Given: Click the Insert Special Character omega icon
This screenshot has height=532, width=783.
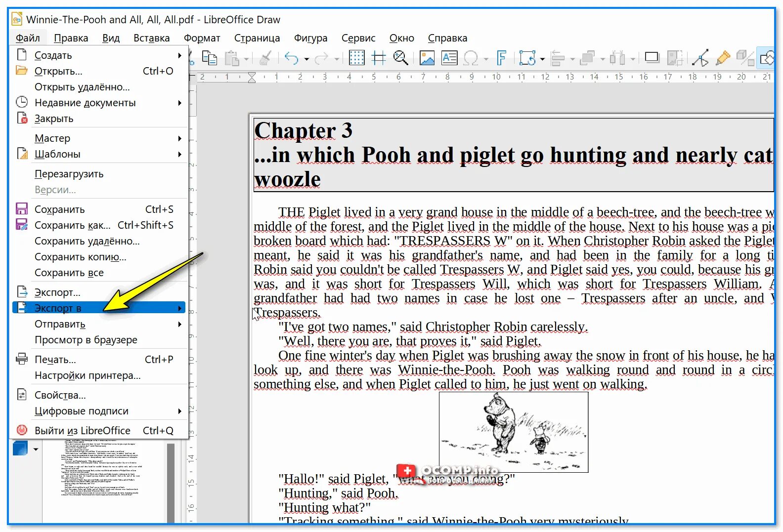Looking at the screenshot, I should pyautogui.click(x=471, y=58).
